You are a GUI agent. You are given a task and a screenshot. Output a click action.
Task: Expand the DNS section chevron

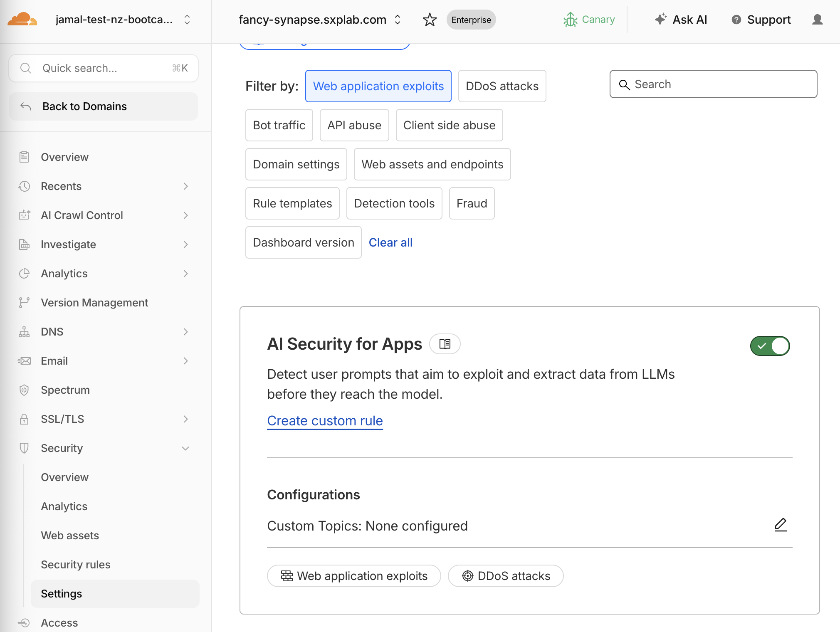click(185, 332)
